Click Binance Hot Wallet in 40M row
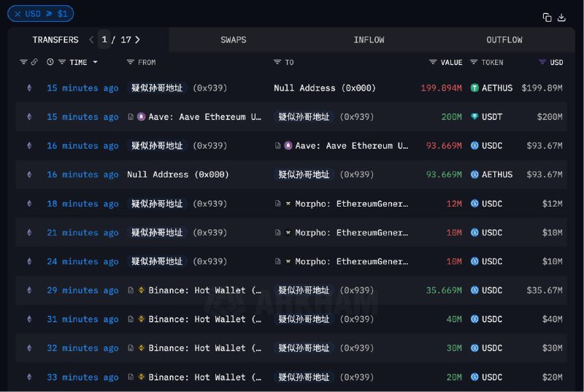Image resolution: width=584 pixels, height=392 pixels. (x=205, y=320)
